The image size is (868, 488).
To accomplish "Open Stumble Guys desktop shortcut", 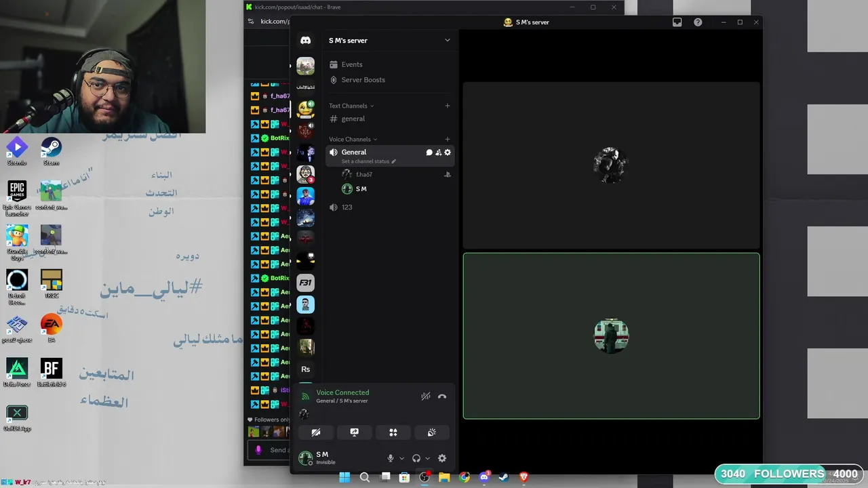I will [x=17, y=243].
